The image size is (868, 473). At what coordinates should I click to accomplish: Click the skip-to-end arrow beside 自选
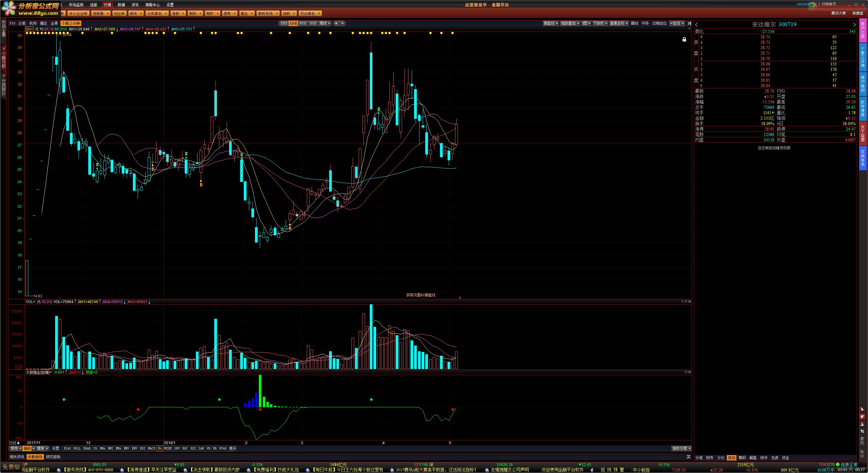pyautogui.click(x=689, y=23)
